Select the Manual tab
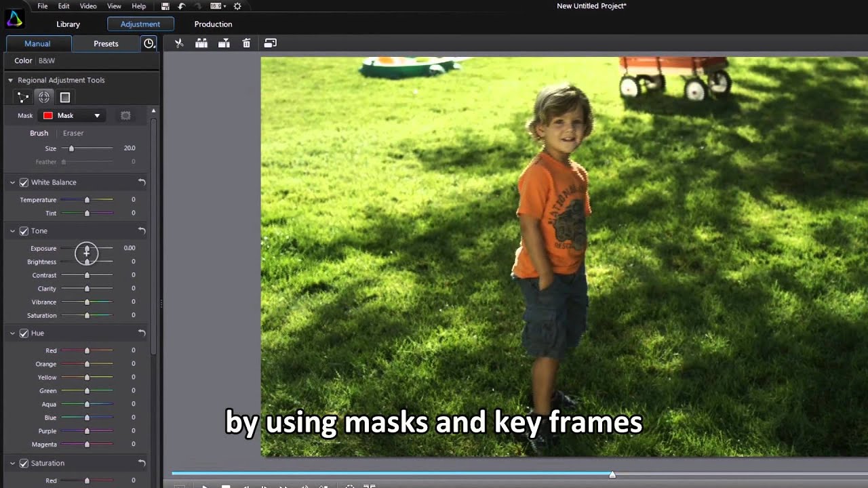 click(x=37, y=43)
